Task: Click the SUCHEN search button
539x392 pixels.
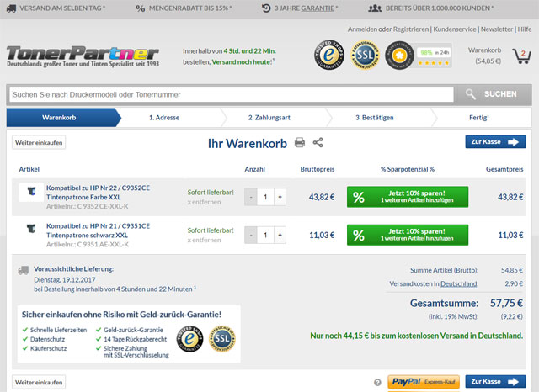Action: point(494,94)
